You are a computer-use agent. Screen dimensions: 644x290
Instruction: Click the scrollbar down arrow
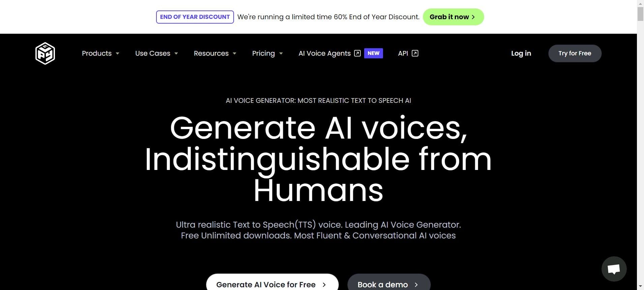coord(640,286)
